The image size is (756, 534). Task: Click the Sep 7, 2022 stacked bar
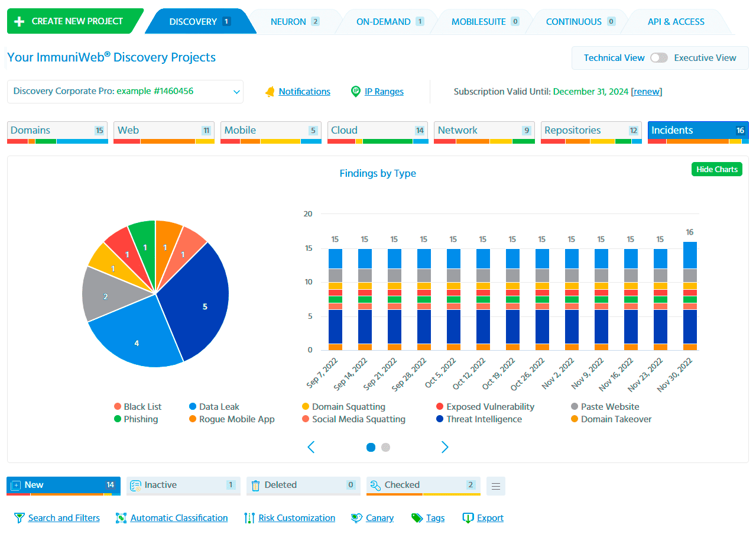point(335,299)
